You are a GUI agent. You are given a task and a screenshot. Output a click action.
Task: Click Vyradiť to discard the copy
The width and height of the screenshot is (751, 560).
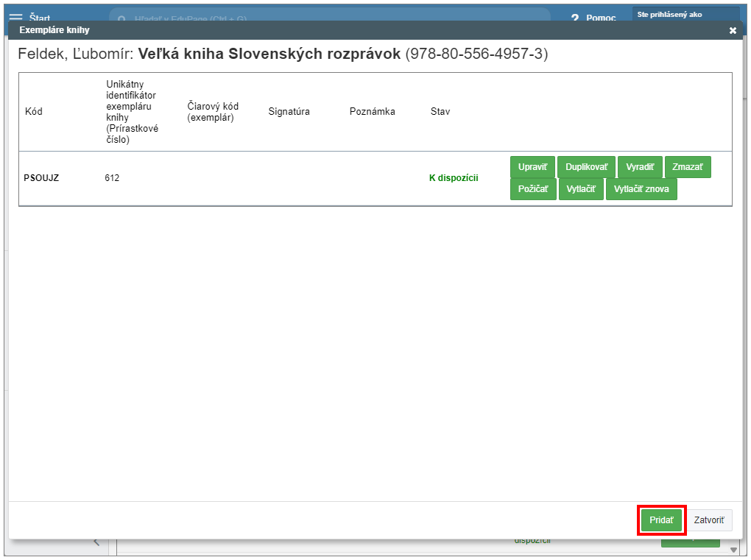[640, 167]
